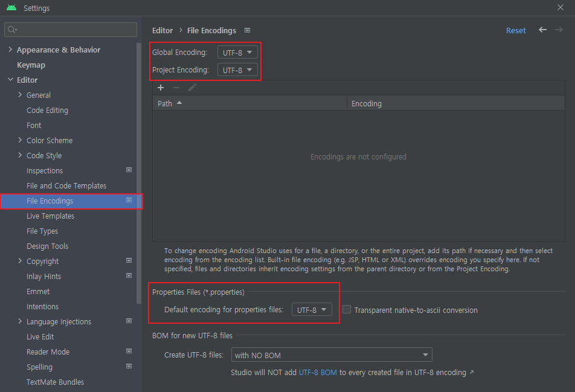Click the remove path minus icon

tap(176, 88)
